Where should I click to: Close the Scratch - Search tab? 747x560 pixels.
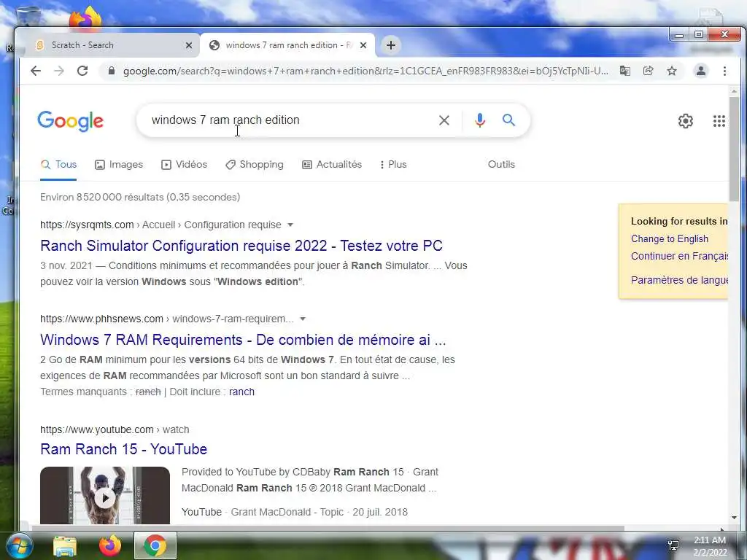click(189, 45)
